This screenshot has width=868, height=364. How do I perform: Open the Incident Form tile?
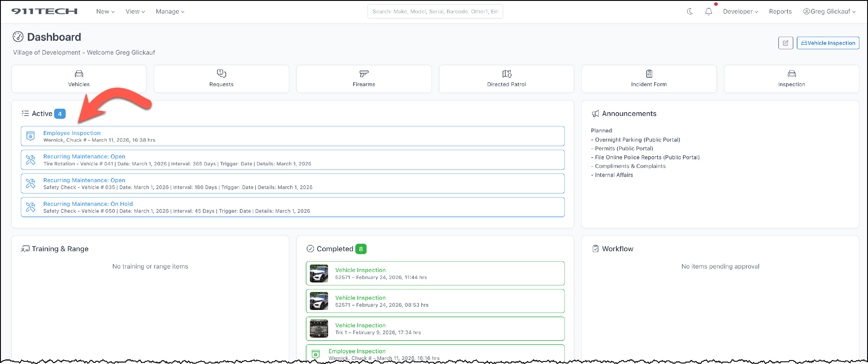pyautogui.click(x=649, y=79)
